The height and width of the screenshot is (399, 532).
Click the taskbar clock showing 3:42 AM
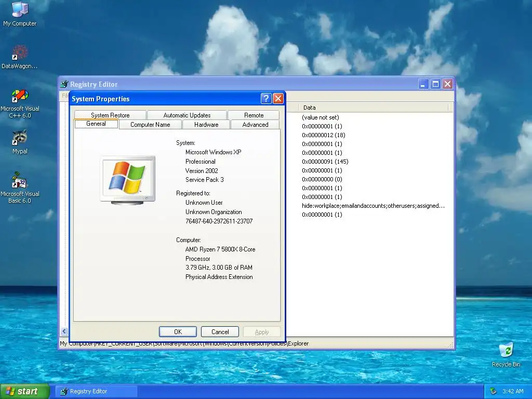point(513,391)
